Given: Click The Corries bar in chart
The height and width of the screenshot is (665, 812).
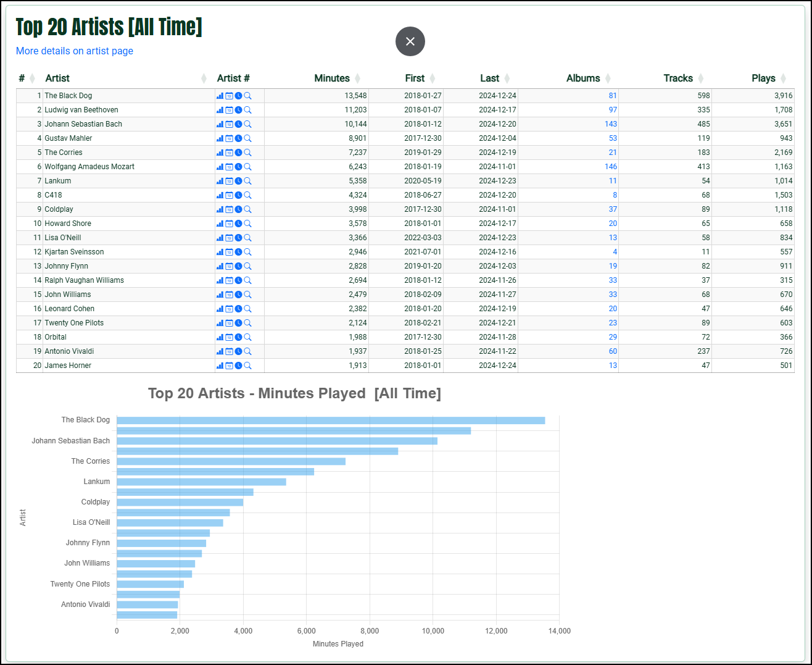Looking at the screenshot, I should [231, 461].
